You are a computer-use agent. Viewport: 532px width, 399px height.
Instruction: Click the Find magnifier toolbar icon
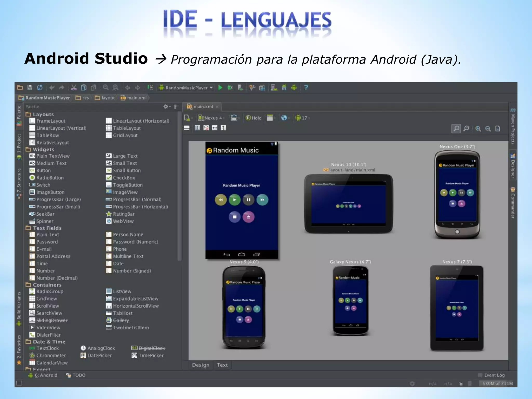[105, 88]
